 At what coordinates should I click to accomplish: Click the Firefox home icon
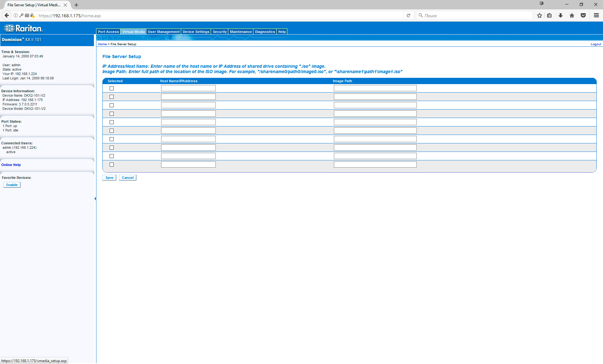coord(572,15)
